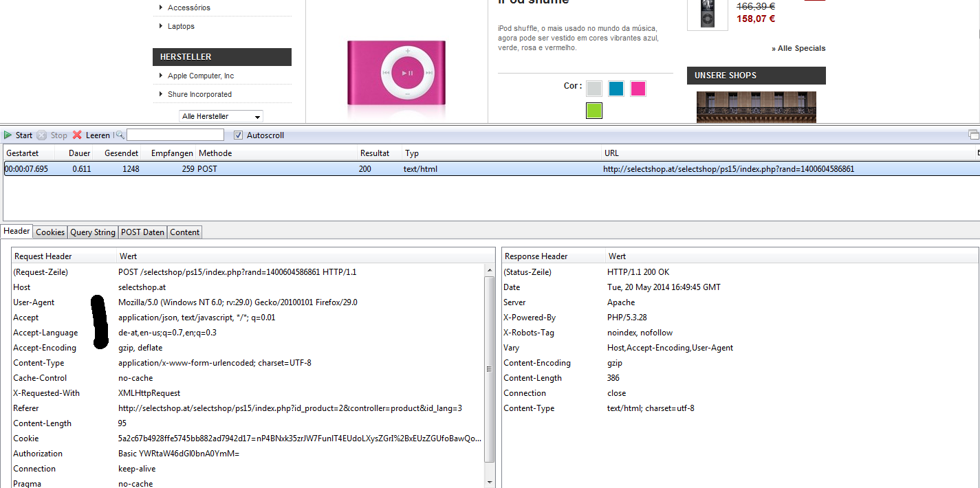Sort by the Dauer column header

pos(74,153)
